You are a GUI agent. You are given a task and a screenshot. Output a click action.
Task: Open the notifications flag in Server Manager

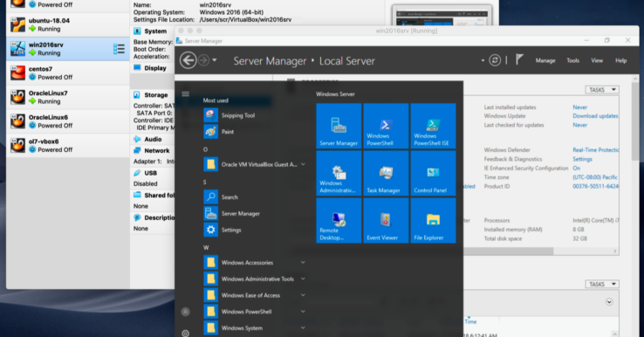tap(519, 60)
